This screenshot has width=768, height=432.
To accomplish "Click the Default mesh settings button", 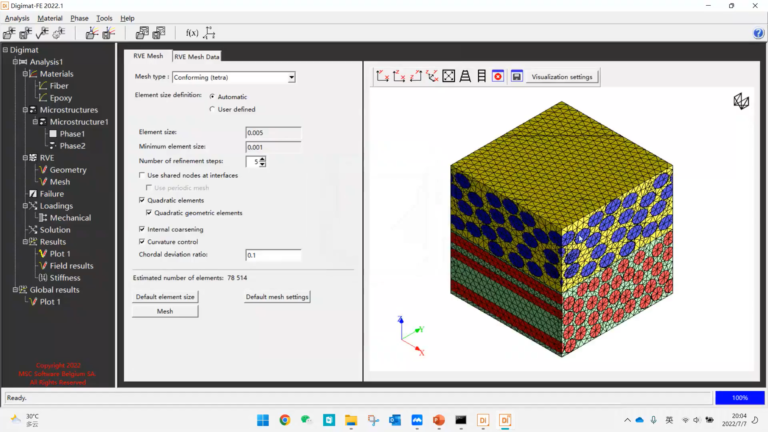I will click(x=277, y=296).
